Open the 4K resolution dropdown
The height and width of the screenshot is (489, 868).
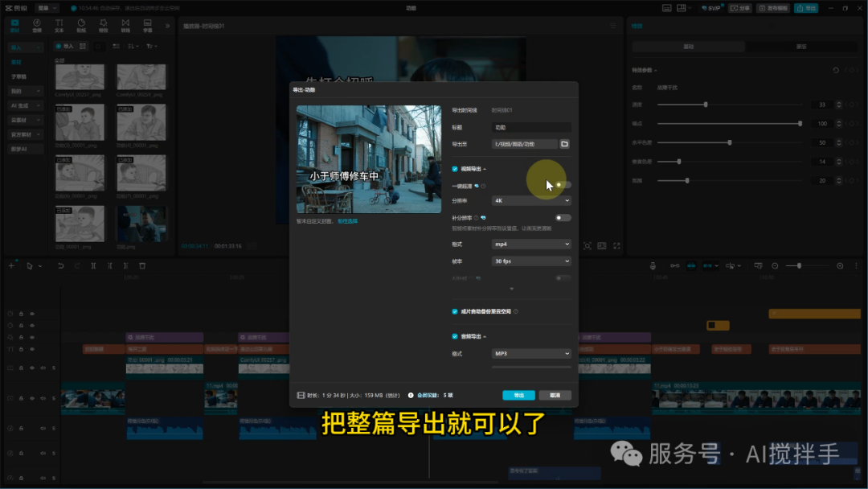pos(531,200)
